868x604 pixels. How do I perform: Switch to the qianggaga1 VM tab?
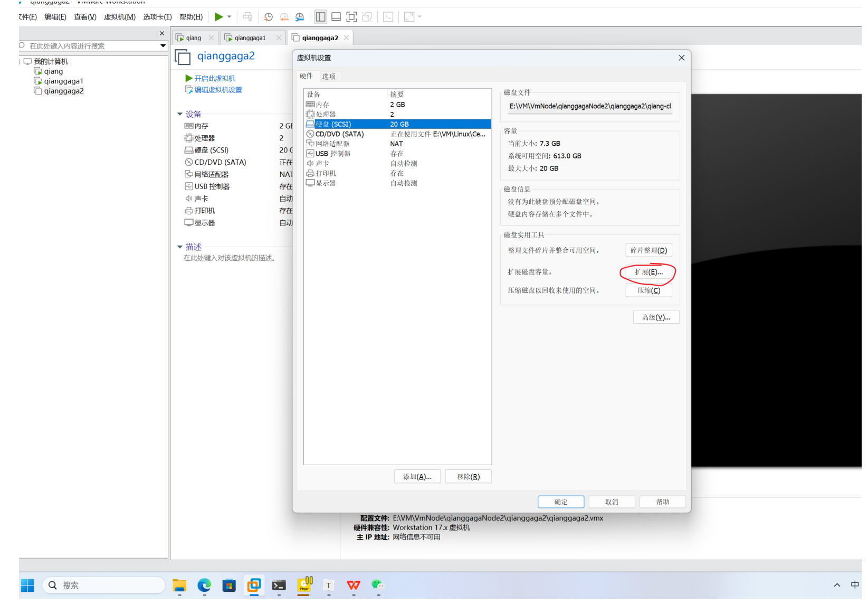[250, 38]
